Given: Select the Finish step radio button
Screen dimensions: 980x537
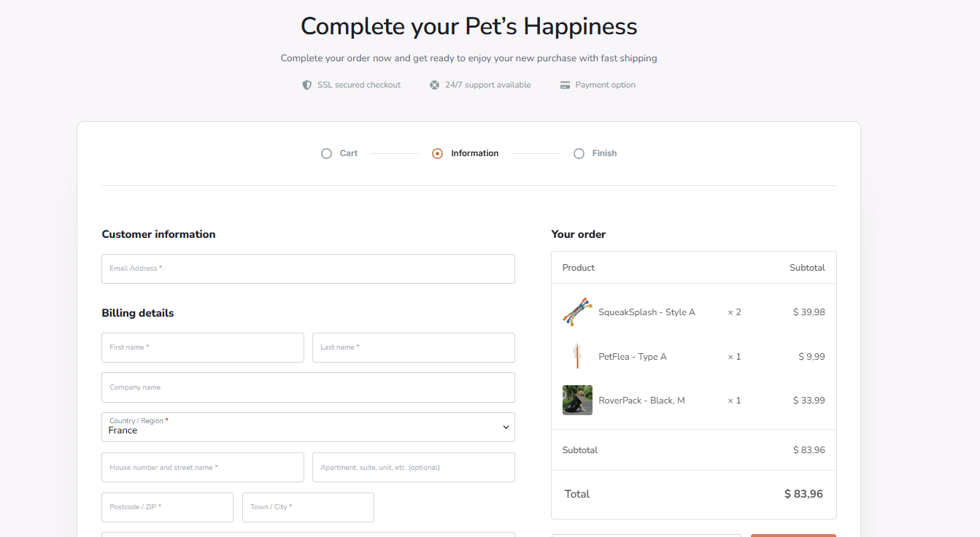Looking at the screenshot, I should tap(579, 153).
